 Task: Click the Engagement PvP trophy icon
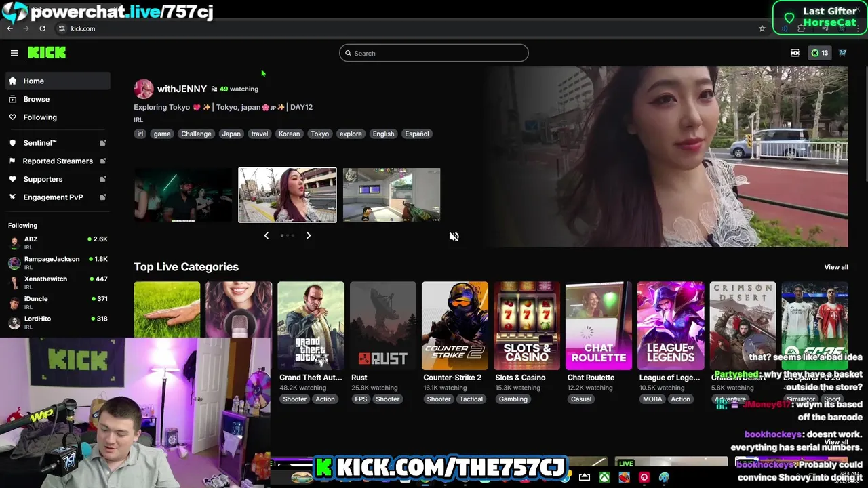12,197
